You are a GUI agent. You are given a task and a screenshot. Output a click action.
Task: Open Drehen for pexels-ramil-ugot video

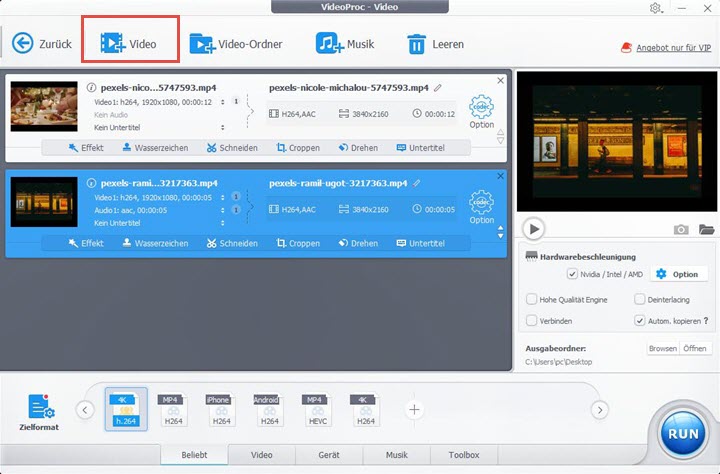358,243
